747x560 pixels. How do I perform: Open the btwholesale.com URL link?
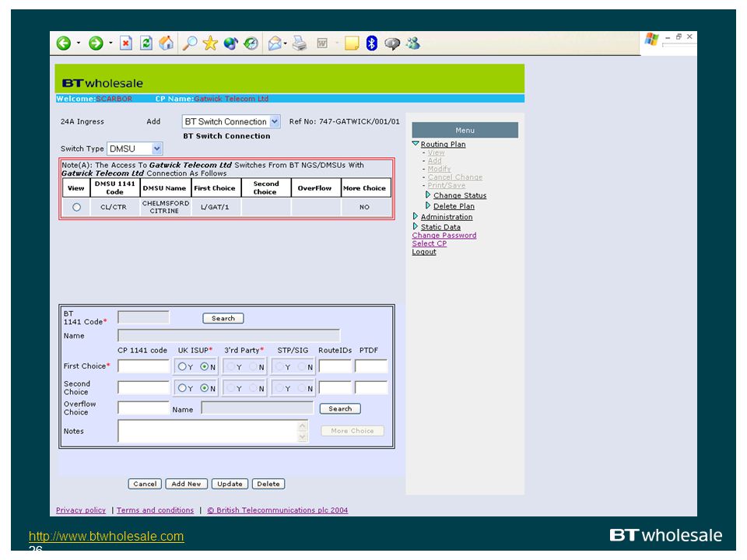point(107,536)
